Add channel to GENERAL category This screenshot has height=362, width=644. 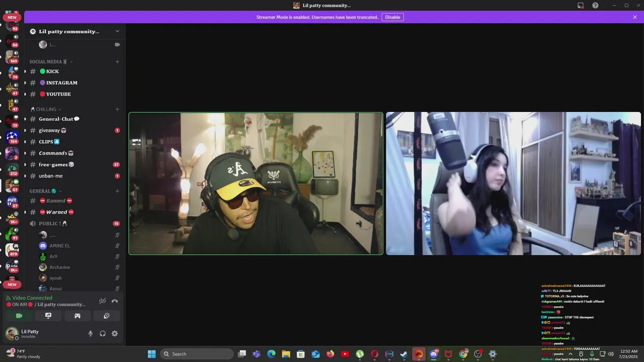pos(117,191)
